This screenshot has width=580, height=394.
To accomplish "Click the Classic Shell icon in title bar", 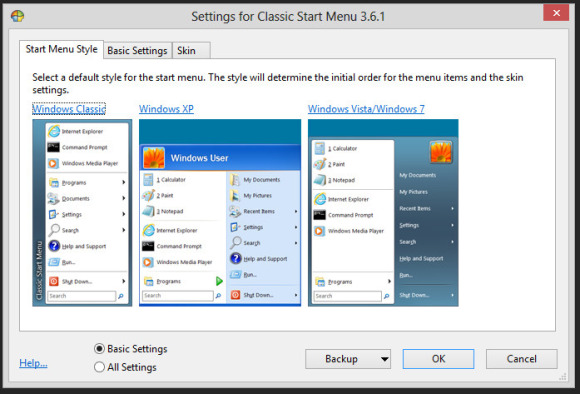I will [17, 16].
